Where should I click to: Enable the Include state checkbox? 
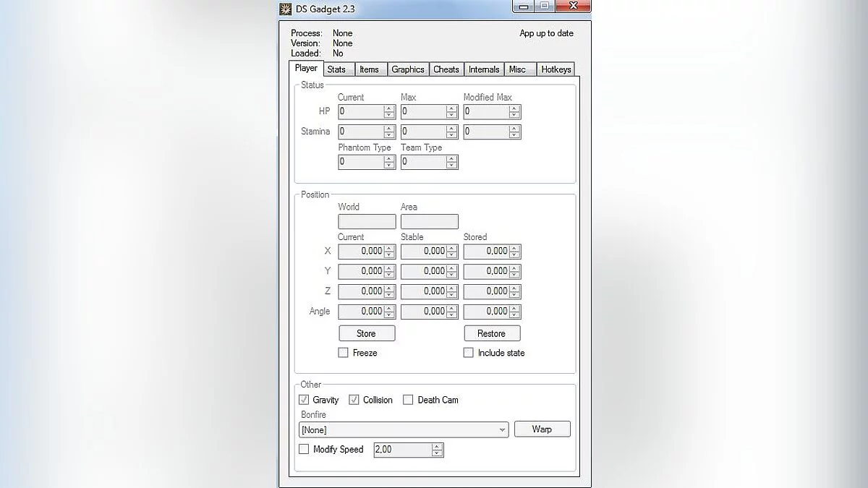(x=469, y=353)
